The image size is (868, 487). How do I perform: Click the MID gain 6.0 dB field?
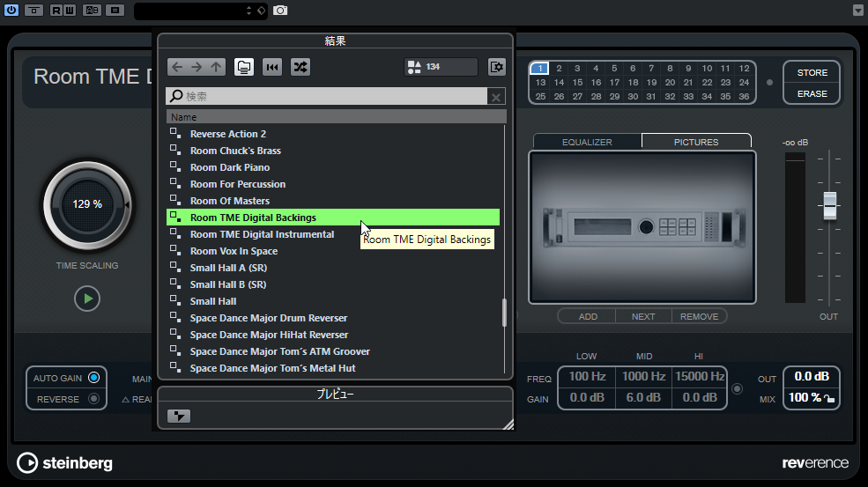coord(643,397)
